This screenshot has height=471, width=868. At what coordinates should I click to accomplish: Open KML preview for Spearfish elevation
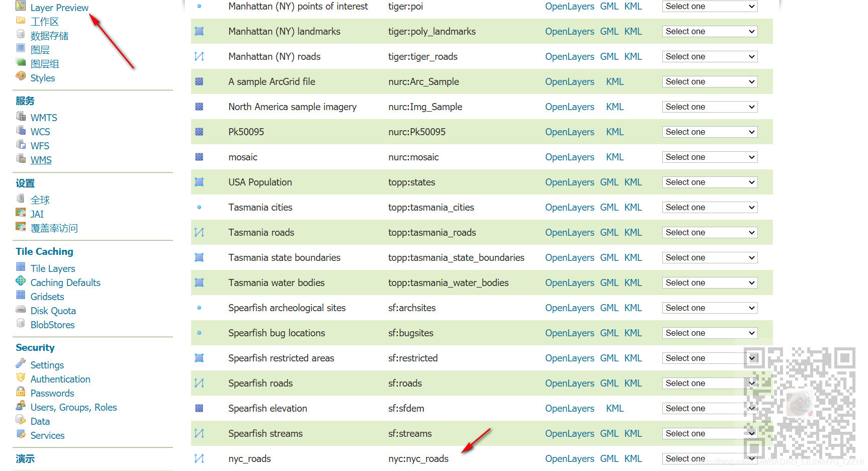click(615, 408)
